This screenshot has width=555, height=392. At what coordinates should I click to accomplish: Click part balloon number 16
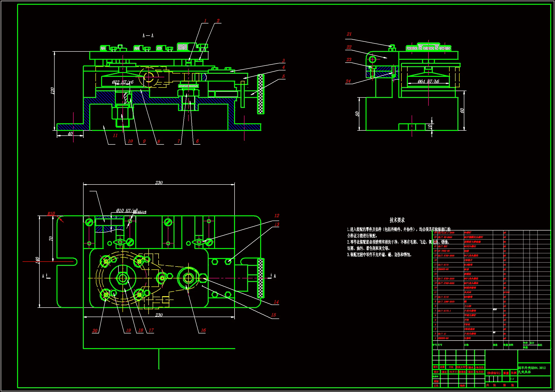(x=203, y=330)
